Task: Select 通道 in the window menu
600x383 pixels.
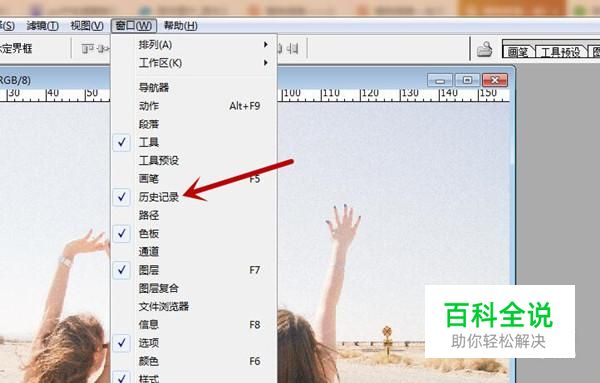Action: coord(194,252)
